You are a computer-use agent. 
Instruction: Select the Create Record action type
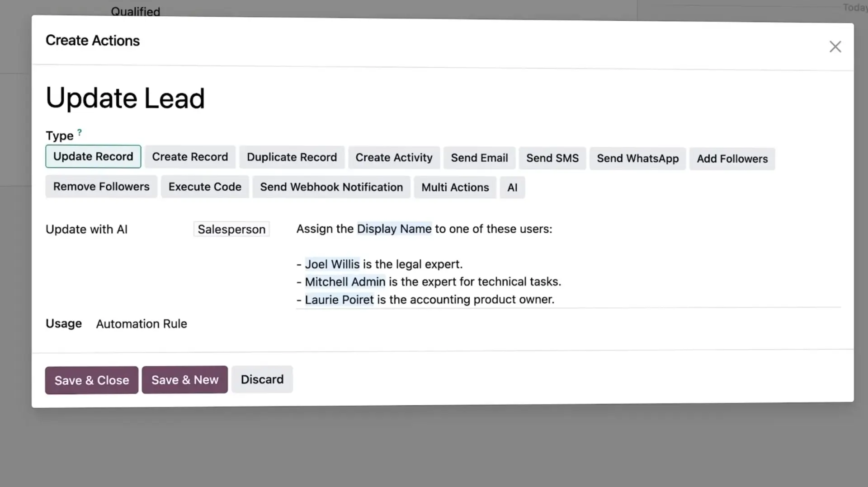190,157
